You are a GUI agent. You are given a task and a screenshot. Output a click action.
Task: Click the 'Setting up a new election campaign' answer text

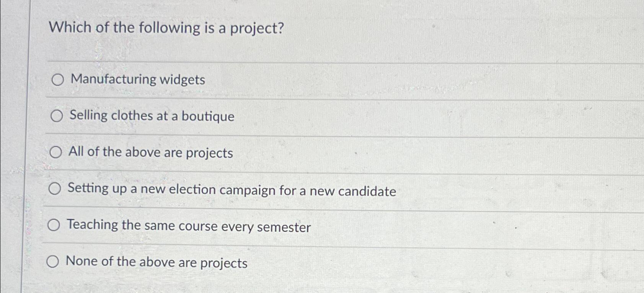232,190
